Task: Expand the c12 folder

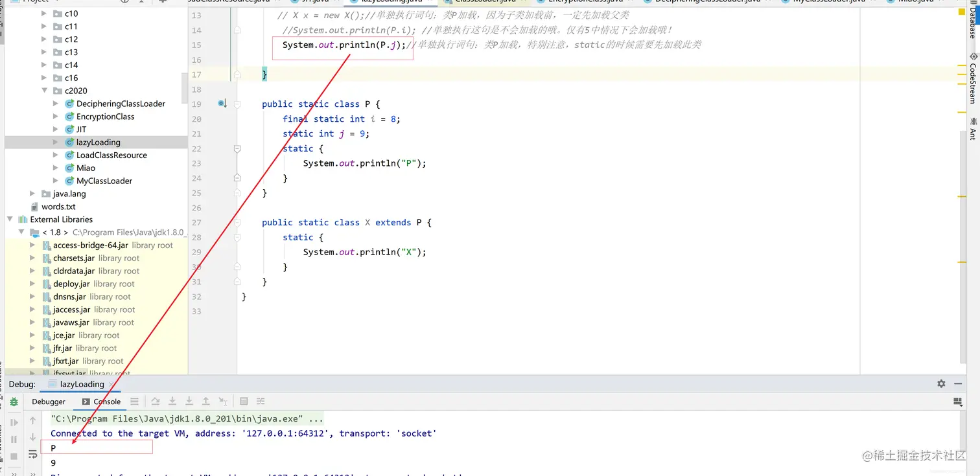Action: (x=44, y=40)
